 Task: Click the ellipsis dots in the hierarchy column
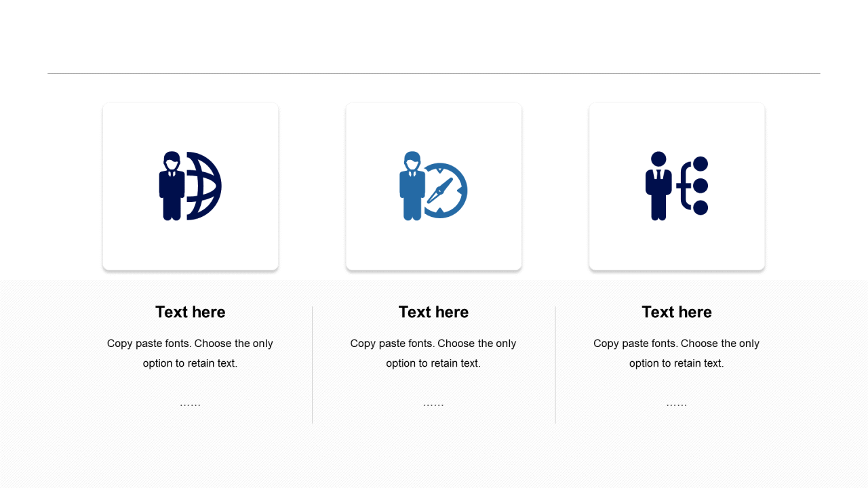coord(677,405)
